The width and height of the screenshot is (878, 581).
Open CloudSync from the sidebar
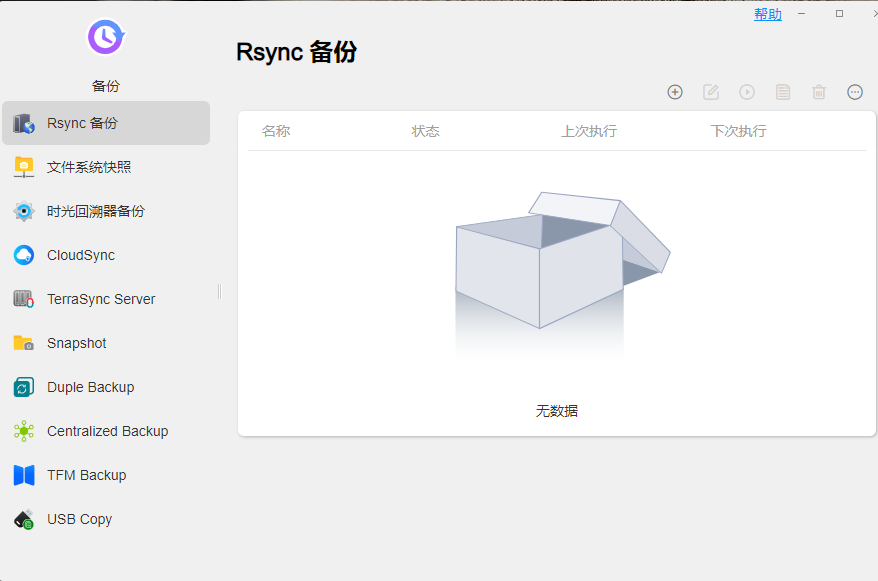(106, 255)
